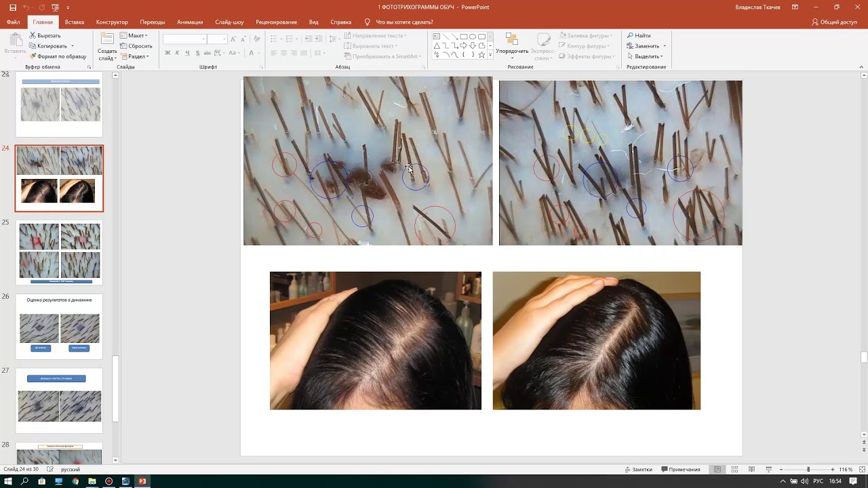Click Сбросить to reset the slide
Viewport: 868px width, 488px height.
pos(136,46)
